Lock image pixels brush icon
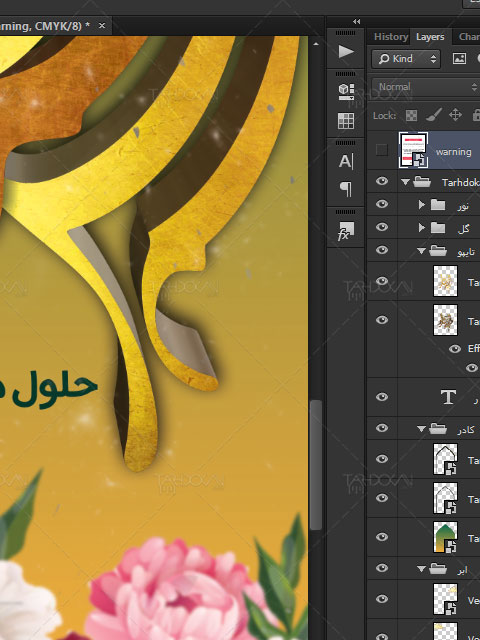This screenshot has width=480, height=640. click(433, 116)
